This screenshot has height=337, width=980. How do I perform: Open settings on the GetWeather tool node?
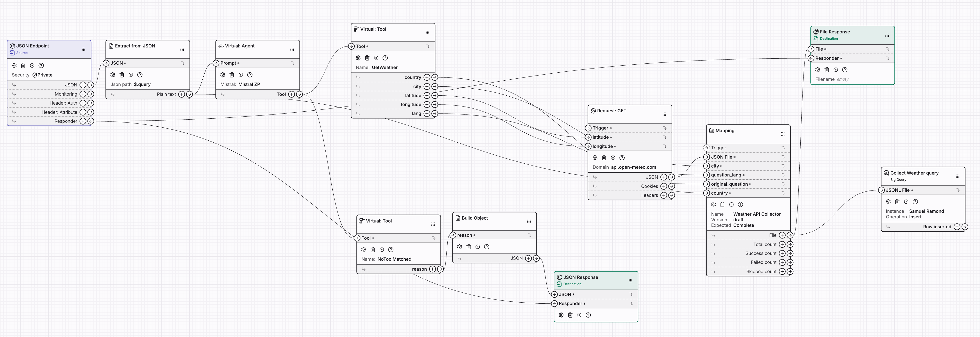(x=358, y=58)
